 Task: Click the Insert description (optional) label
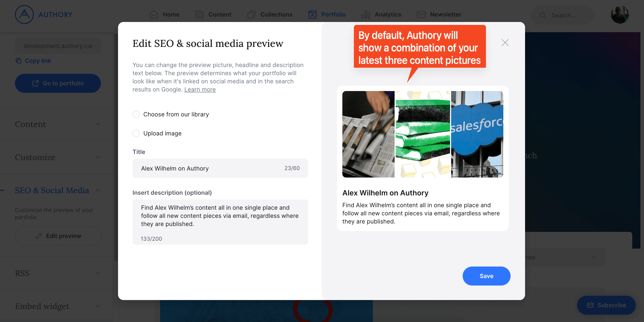tap(172, 192)
